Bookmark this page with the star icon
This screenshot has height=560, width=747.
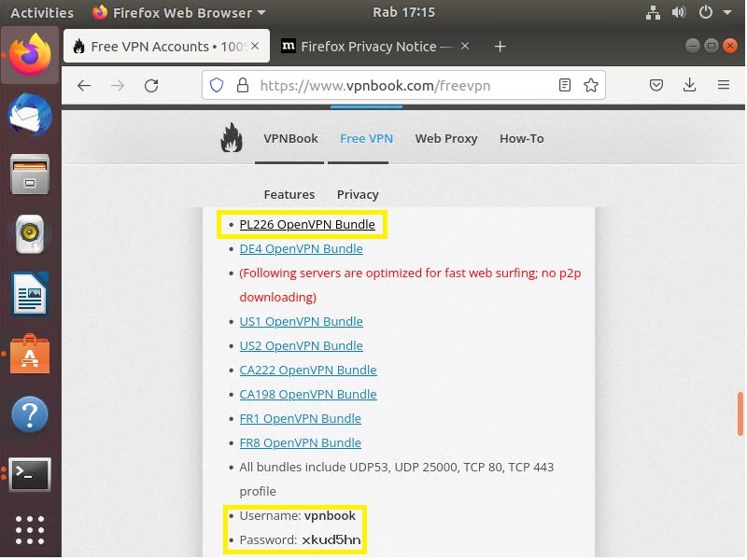590,86
